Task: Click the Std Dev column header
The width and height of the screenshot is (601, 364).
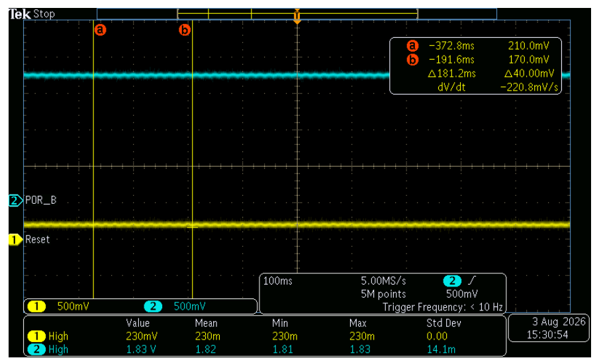Action: tap(444, 323)
